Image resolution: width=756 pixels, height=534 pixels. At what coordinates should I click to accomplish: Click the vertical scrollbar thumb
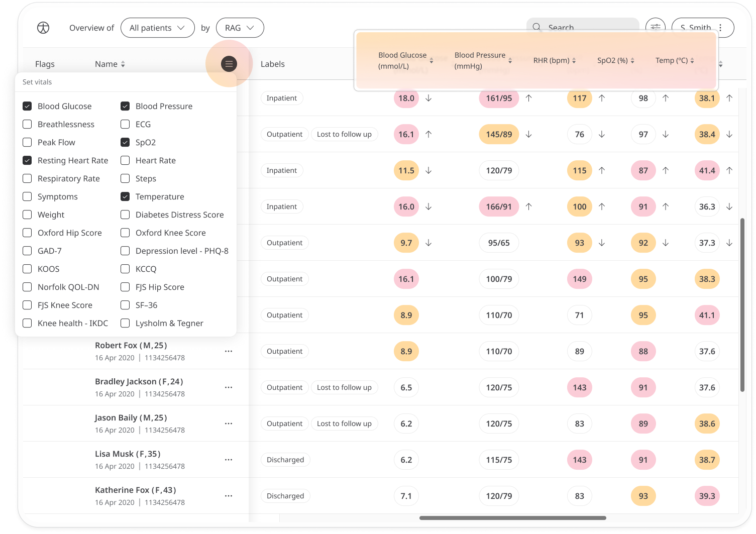click(742, 305)
